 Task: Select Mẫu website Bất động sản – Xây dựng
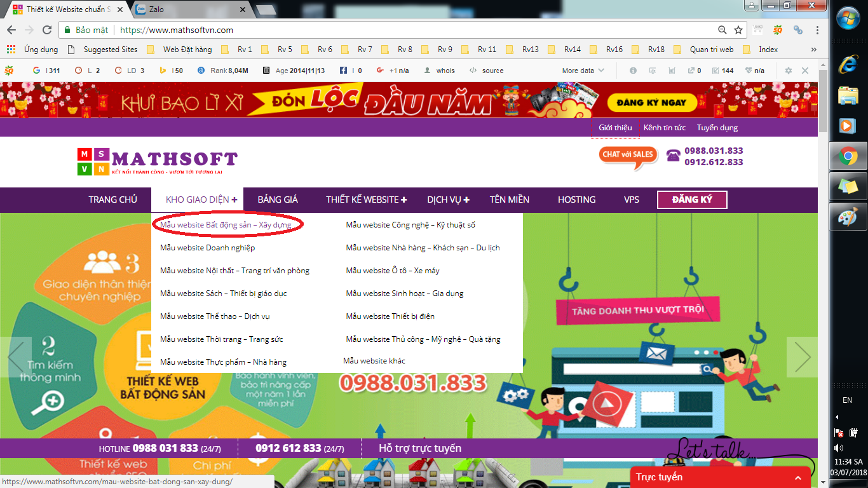(x=226, y=225)
